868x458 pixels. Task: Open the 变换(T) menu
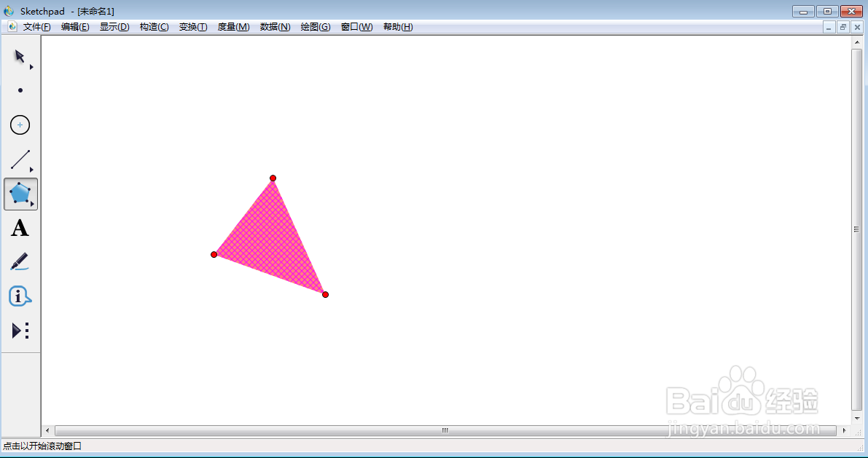192,26
